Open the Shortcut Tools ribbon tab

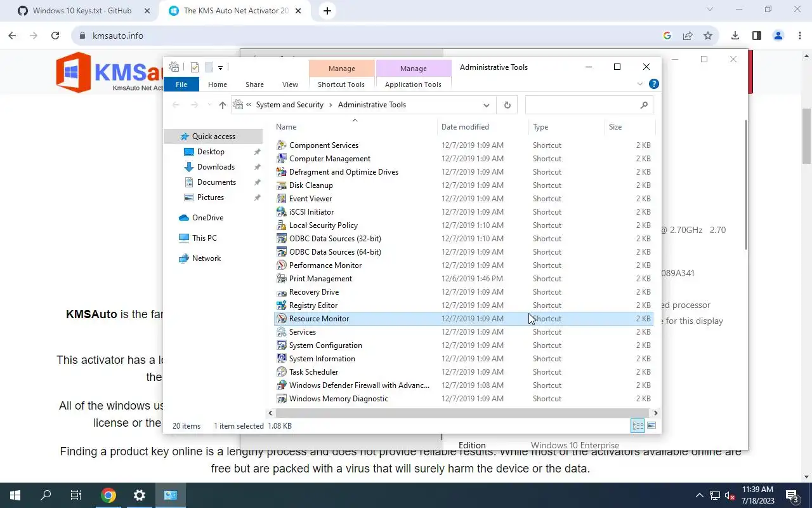click(x=341, y=84)
